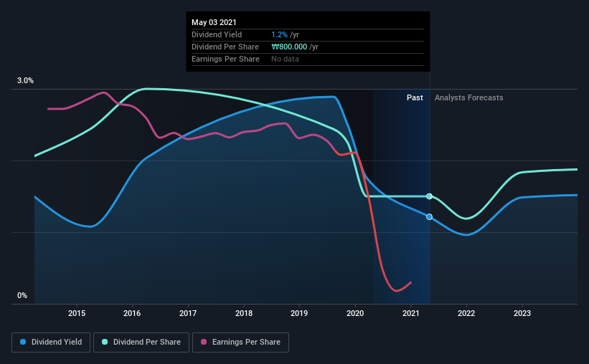Screen dimensions: 589x364
Task: Click the 2018 x-axis label
Action: pos(244,313)
